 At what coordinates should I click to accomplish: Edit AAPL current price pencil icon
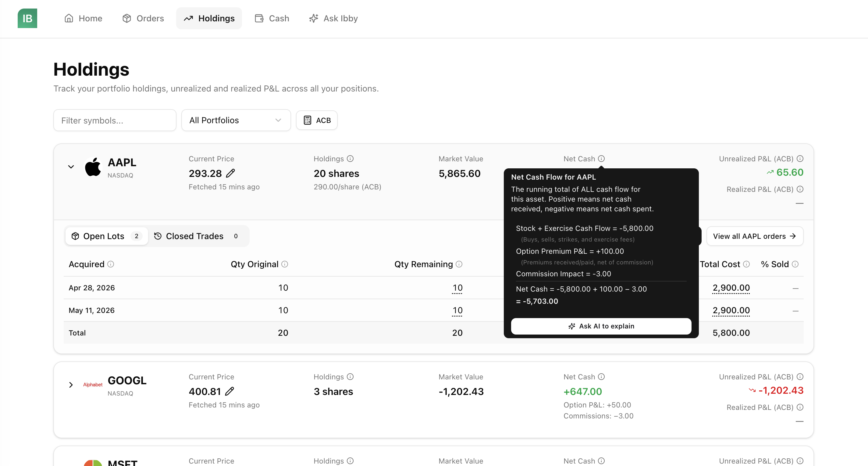tap(230, 173)
